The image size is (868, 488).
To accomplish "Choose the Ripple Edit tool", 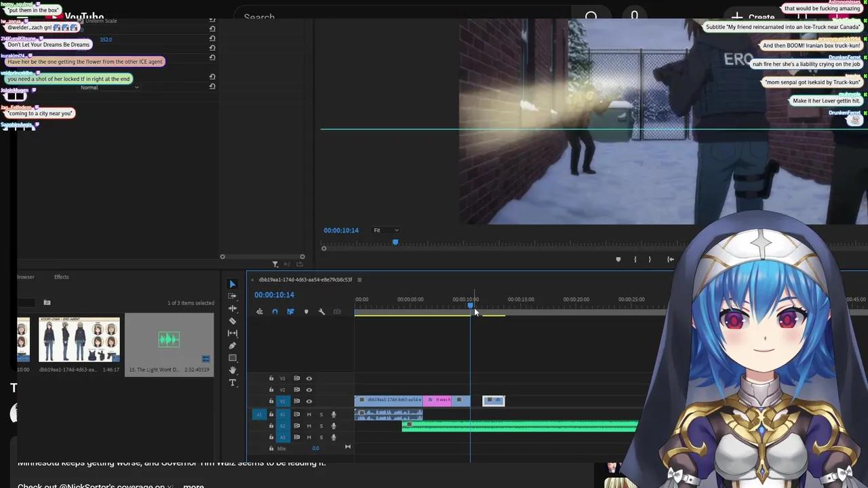I will (x=232, y=308).
